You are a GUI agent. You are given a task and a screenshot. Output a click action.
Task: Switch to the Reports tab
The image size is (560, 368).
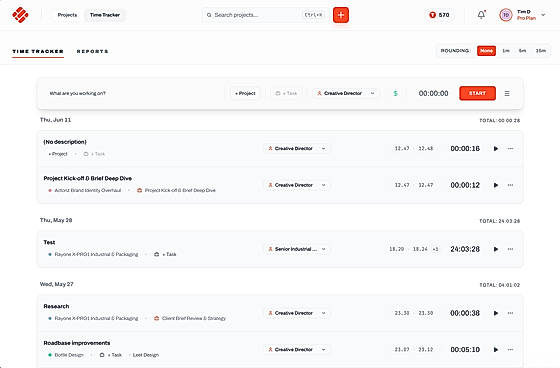pos(92,51)
